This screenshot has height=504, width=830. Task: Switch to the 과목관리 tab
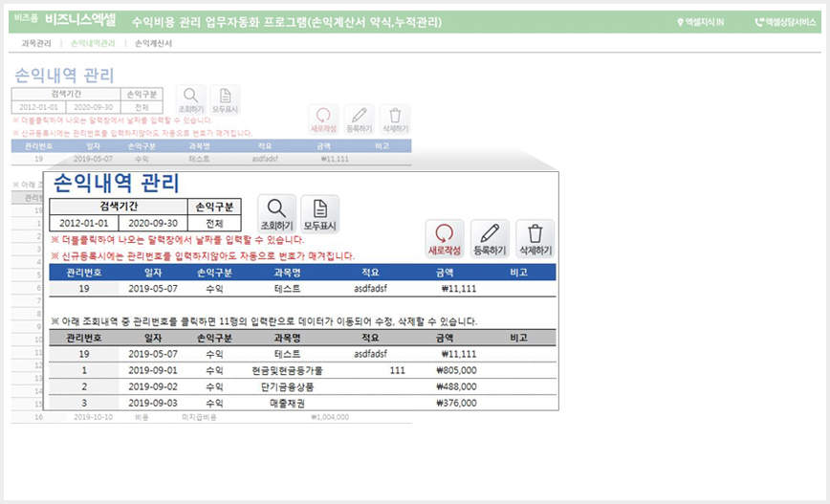(x=36, y=43)
